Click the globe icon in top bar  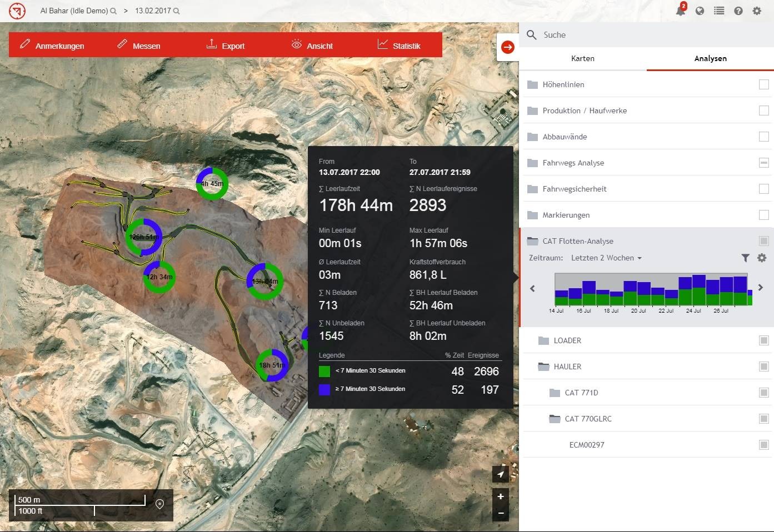(x=700, y=11)
